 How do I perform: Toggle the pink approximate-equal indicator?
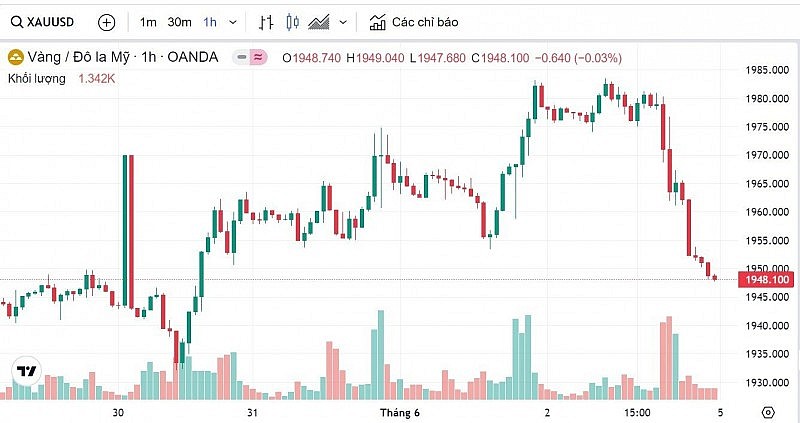click(x=258, y=57)
